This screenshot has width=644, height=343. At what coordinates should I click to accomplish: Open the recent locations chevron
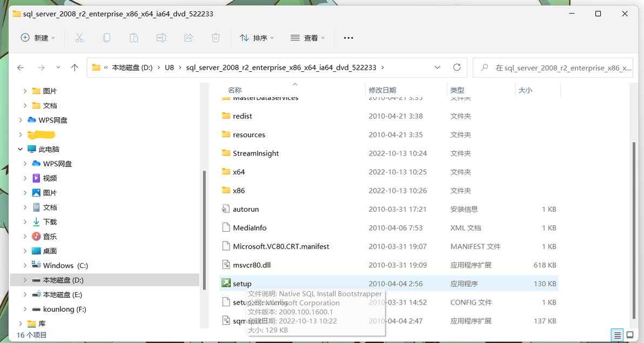[58, 68]
